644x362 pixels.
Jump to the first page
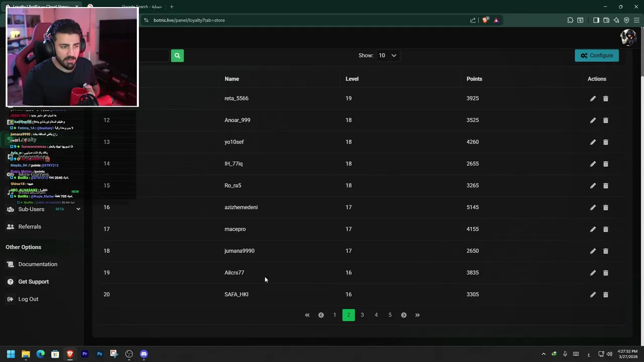307,315
